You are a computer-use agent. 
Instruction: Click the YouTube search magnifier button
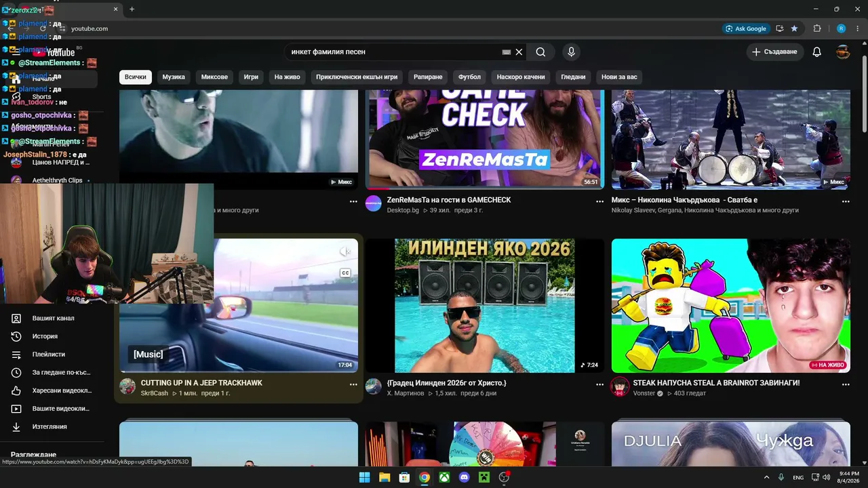click(x=540, y=52)
